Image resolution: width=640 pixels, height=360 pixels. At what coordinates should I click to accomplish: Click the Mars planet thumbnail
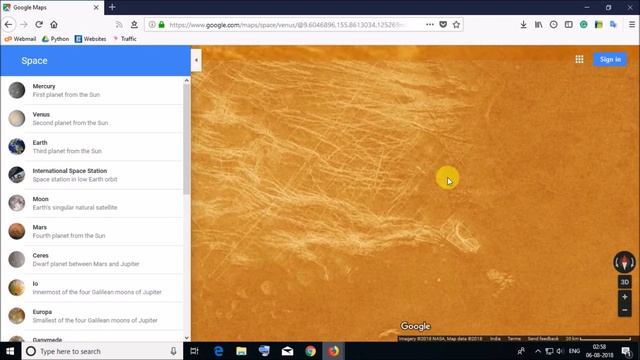[x=17, y=231]
